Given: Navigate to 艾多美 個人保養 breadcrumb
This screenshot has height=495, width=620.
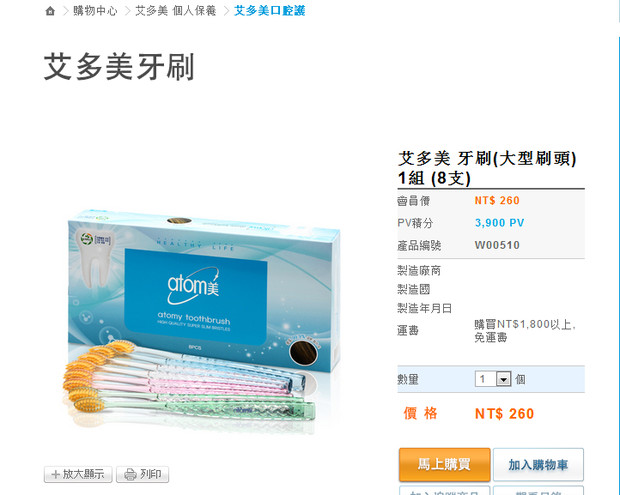Looking at the screenshot, I should coord(176,11).
